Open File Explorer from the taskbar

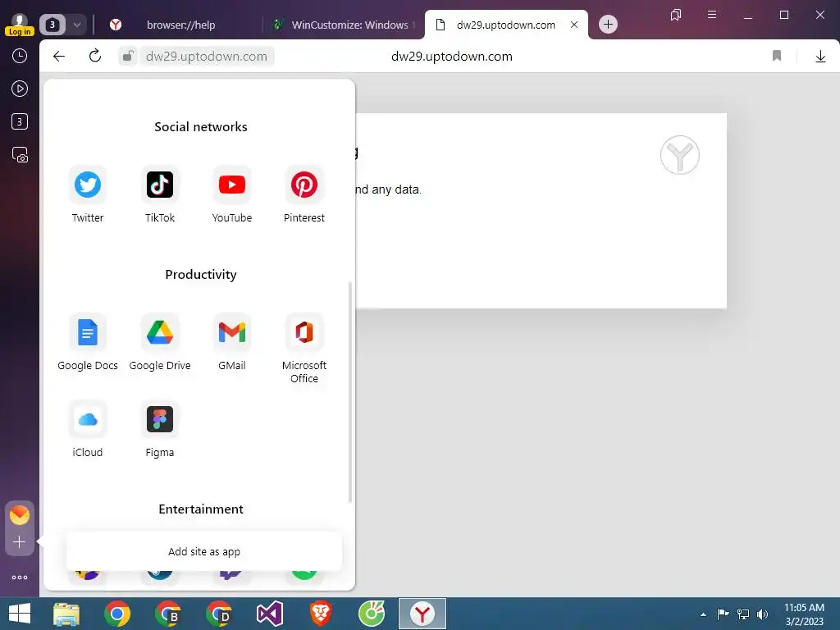[66, 614]
